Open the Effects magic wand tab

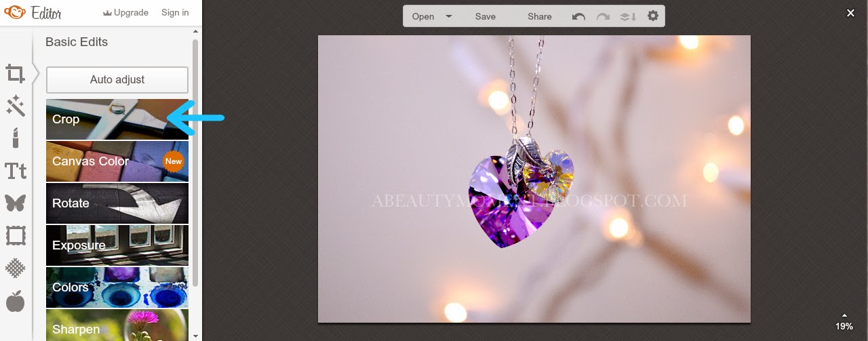pos(16,105)
